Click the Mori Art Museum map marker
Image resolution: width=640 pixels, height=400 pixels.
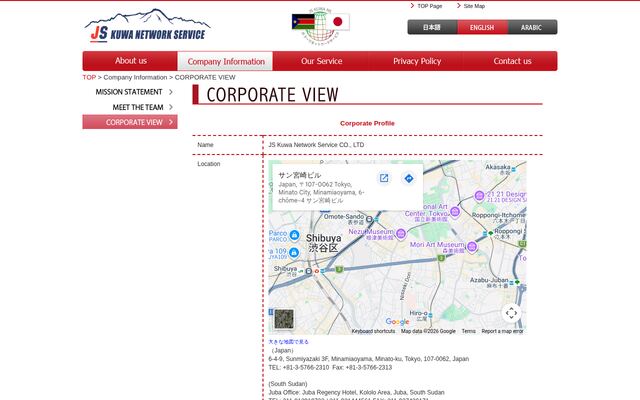472,247
